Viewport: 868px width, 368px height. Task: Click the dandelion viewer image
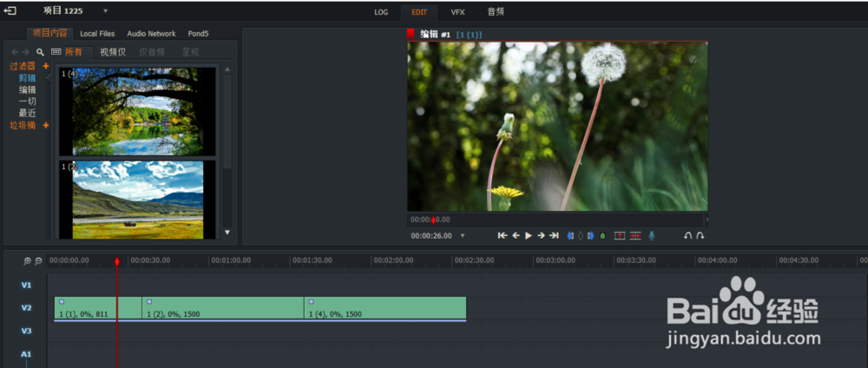(557, 126)
